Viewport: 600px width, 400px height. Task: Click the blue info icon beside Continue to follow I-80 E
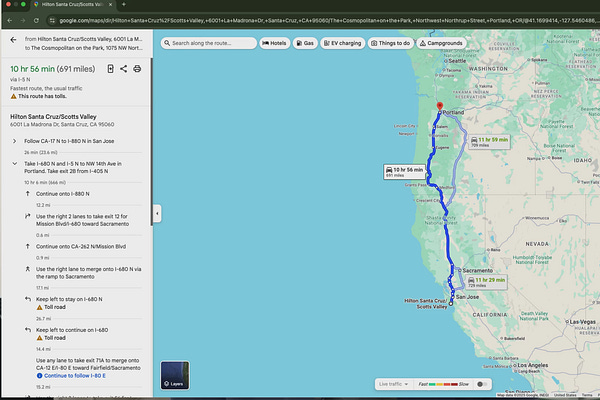[39, 376]
